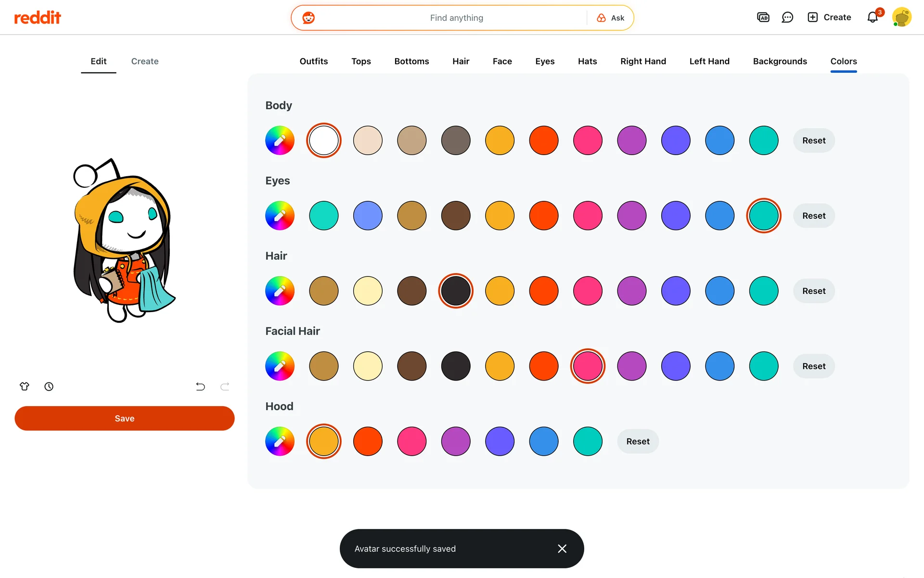Click the Reddit logo
This screenshot has height=578, width=924.
point(38,18)
